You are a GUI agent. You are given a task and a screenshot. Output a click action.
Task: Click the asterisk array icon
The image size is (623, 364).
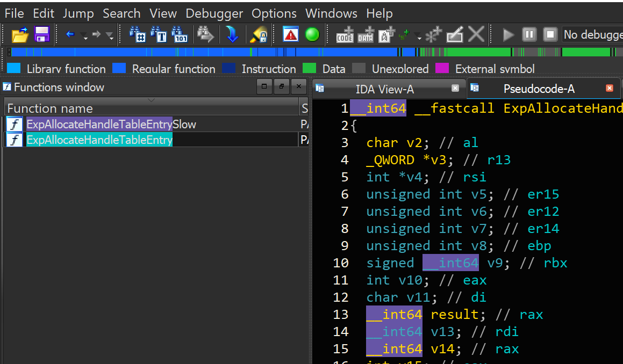coord(433,34)
